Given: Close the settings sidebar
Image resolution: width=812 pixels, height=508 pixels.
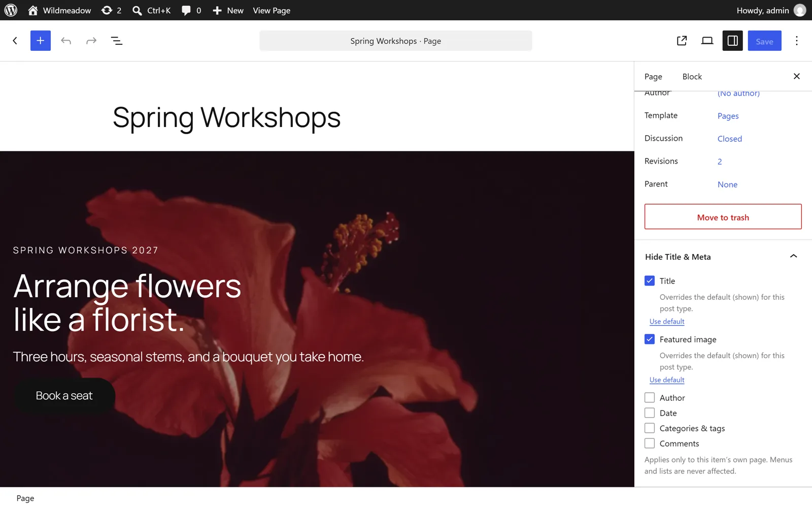Looking at the screenshot, I should (x=797, y=76).
